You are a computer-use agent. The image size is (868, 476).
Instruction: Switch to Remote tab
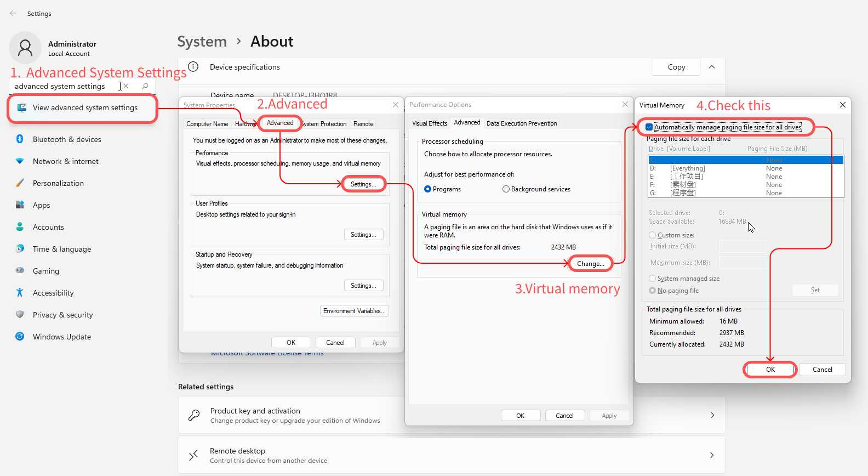363,124
